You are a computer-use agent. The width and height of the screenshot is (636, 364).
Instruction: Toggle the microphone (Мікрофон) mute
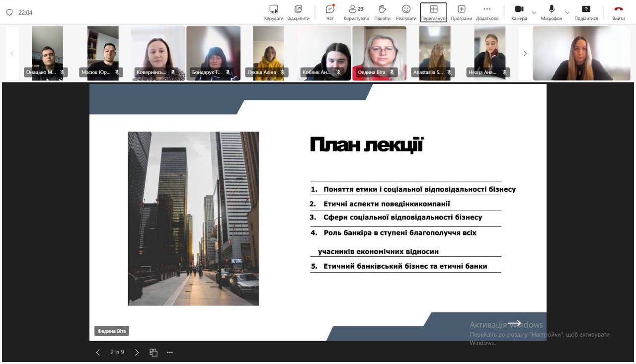[552, 12]
